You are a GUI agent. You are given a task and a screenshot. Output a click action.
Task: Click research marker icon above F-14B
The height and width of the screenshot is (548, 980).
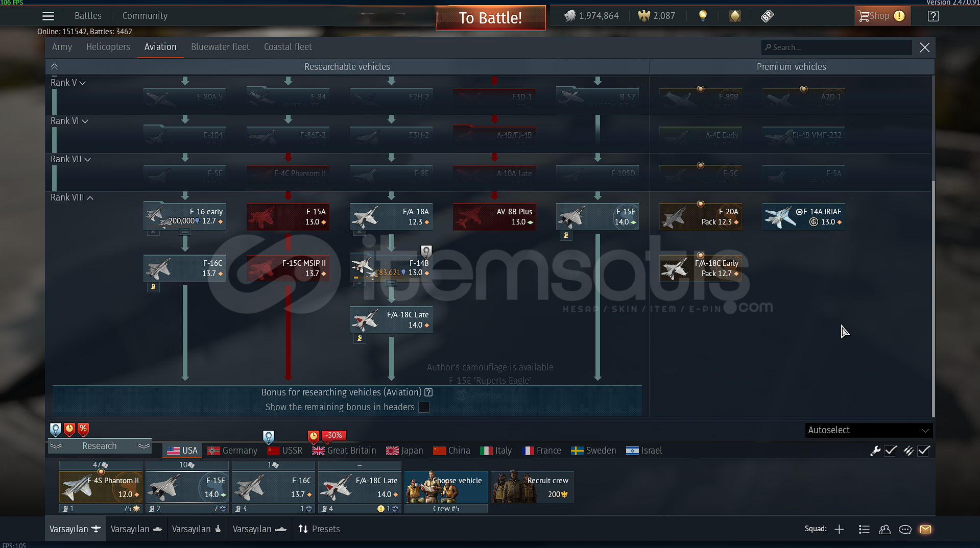pyautogui.click(x=426, y=251)
